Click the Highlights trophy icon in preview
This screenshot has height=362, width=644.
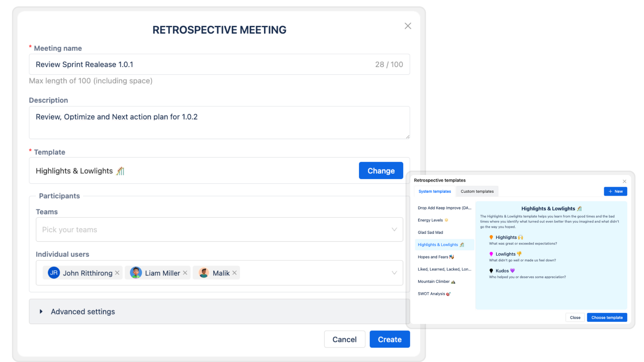pyautogui.click(x=520, y=237)
